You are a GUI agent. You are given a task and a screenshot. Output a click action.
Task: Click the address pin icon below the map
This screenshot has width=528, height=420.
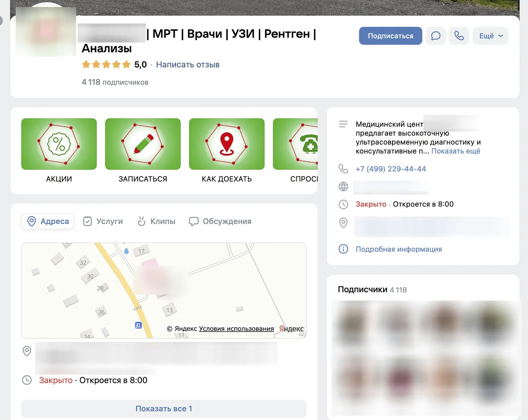(x=27, y=351)
